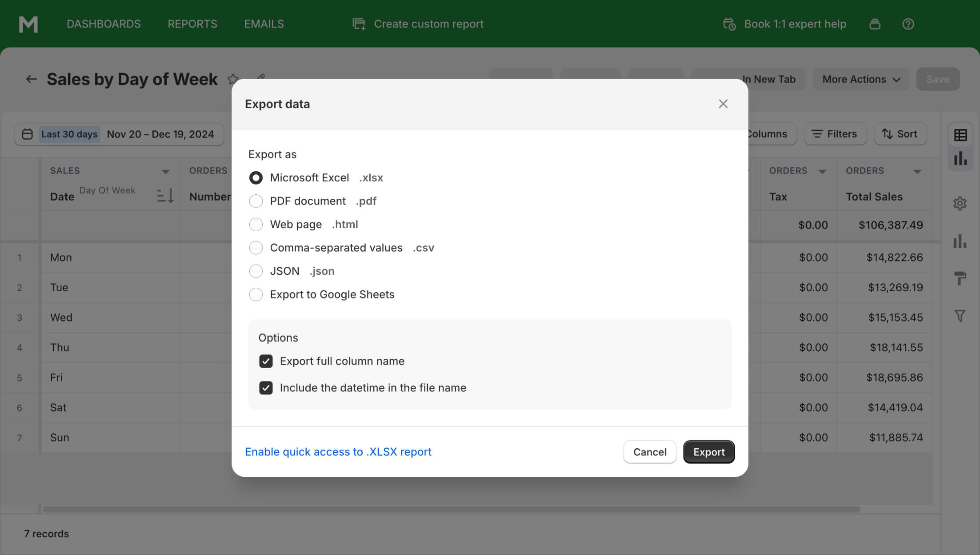Open the EMAILS menu

[264, 24]
